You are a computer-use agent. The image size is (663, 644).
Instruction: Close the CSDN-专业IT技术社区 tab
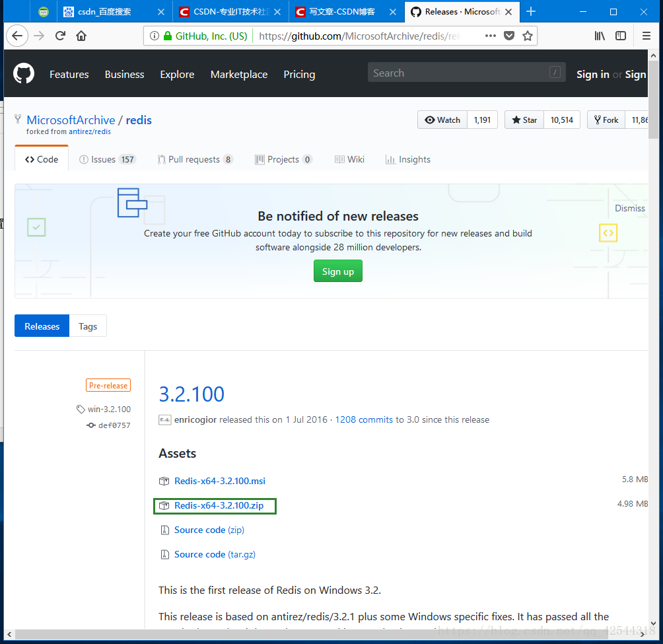(277, 12)
